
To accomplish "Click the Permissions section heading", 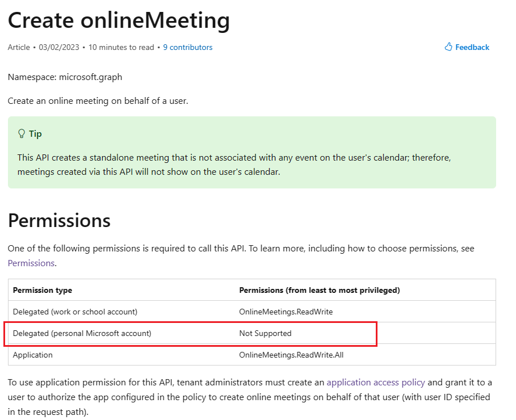I will (x=59, y=221).
